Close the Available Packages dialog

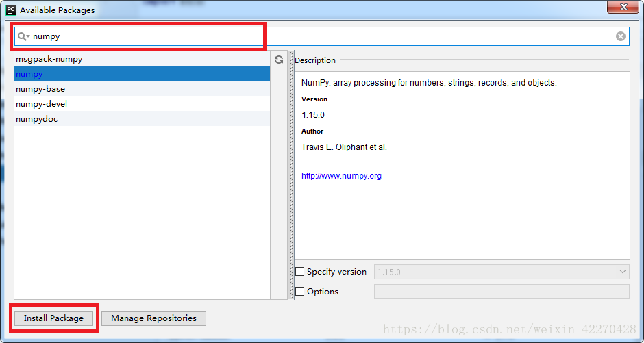click(x=623, y=7)
